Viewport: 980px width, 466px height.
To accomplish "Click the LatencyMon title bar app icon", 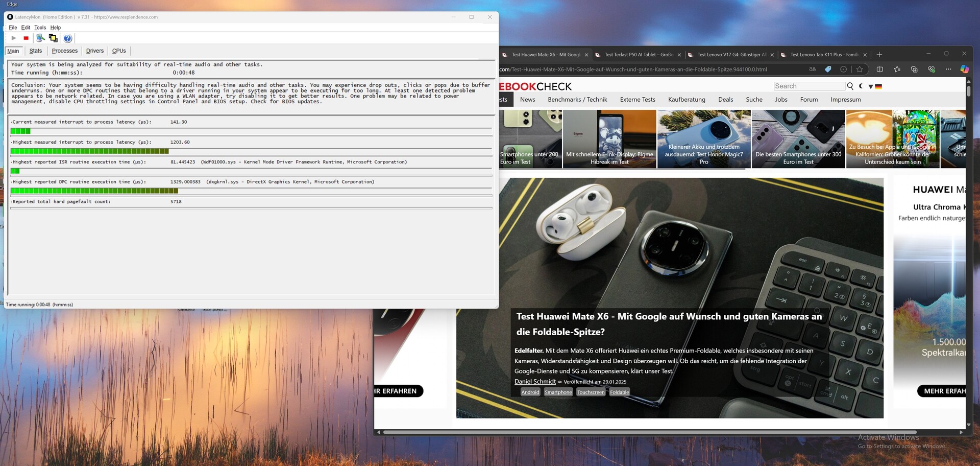I will (x=10, y=17).
